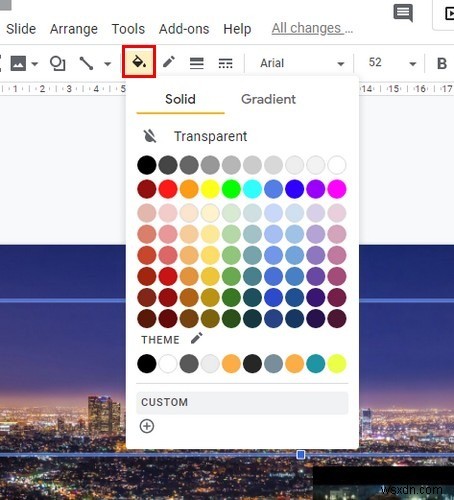Open the Arrange menu
The width and height of the screenshot is (454, 500).
tap(74, 29)
